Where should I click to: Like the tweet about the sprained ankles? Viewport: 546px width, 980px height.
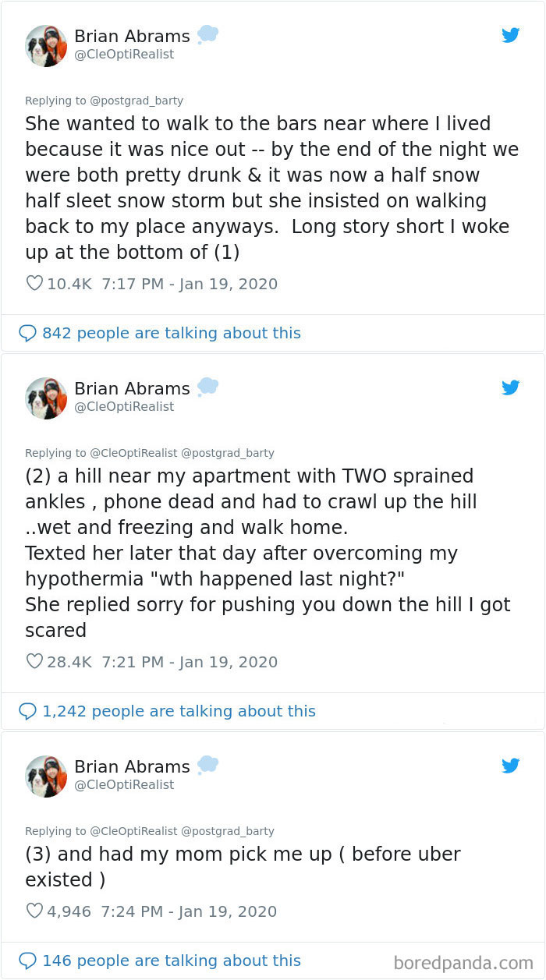point(34,661)
